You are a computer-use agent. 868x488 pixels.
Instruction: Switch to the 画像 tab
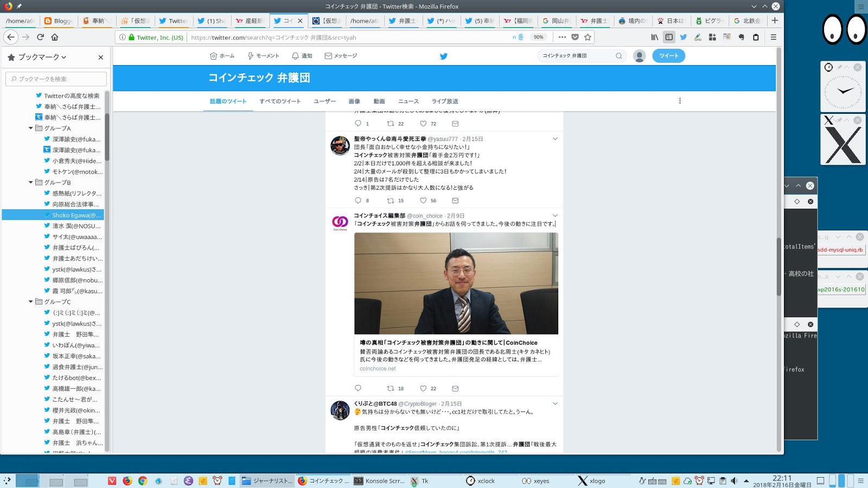pos(354,101)
